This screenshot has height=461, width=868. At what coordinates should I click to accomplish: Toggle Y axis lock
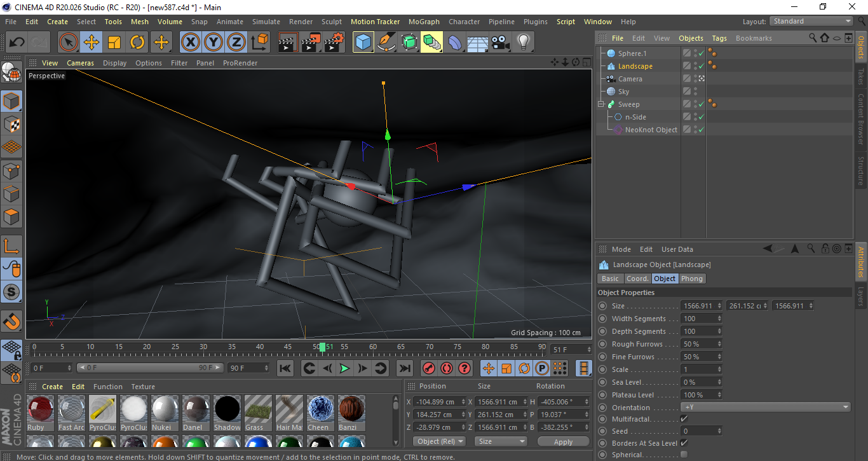click(214, 43)
